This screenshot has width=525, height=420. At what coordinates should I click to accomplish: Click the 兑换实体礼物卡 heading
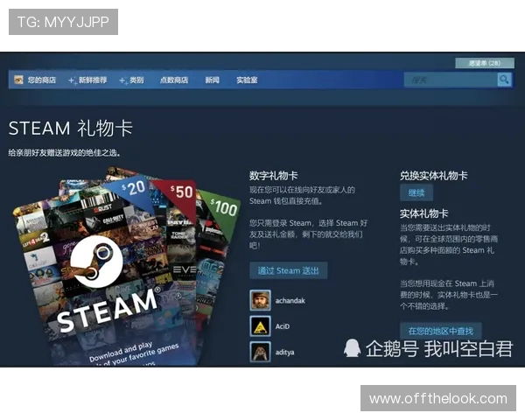[x=434, y=176]
